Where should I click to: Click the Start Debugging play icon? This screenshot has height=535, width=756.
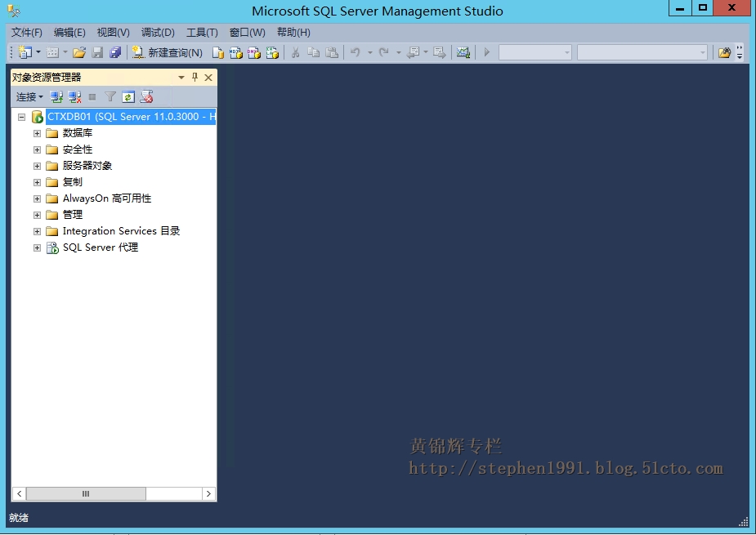(487, 52)
